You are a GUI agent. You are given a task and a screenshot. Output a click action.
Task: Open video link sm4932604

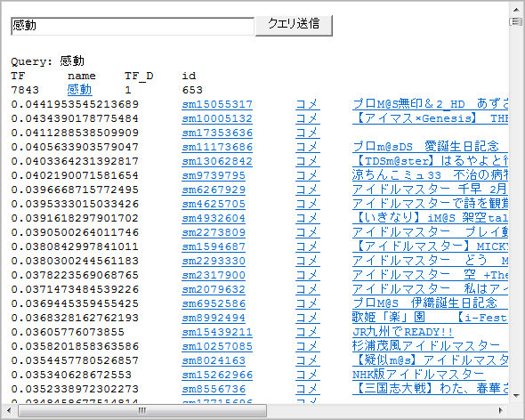214,218
